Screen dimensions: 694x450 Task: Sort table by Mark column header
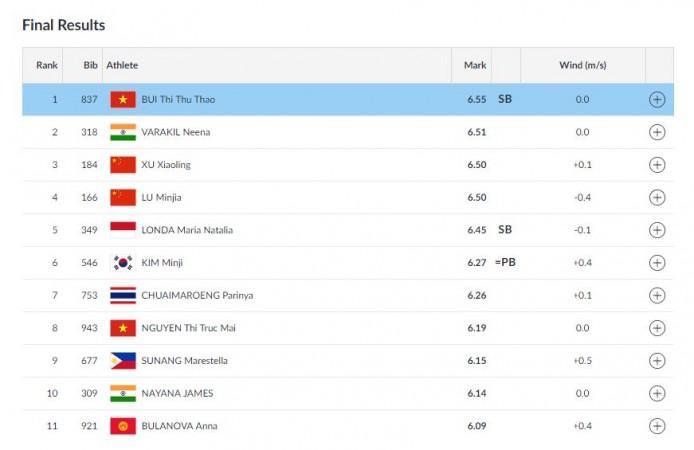tap(475, 65)
